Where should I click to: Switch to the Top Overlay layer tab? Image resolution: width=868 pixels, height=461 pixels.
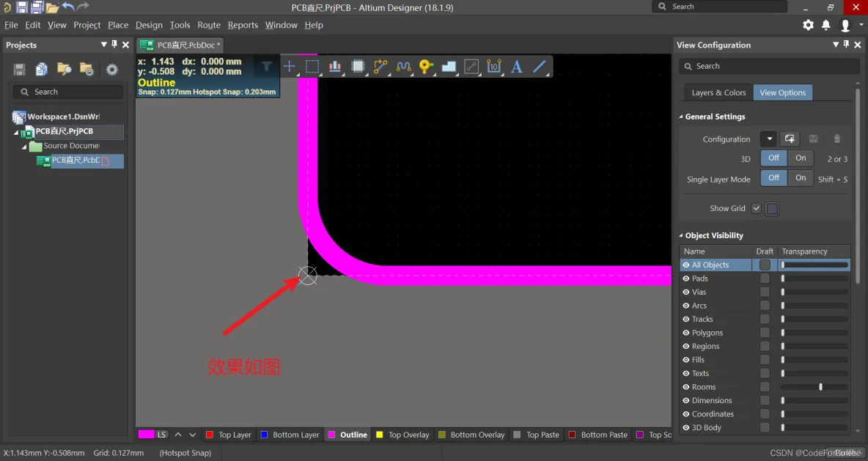[x=403, y=435]
